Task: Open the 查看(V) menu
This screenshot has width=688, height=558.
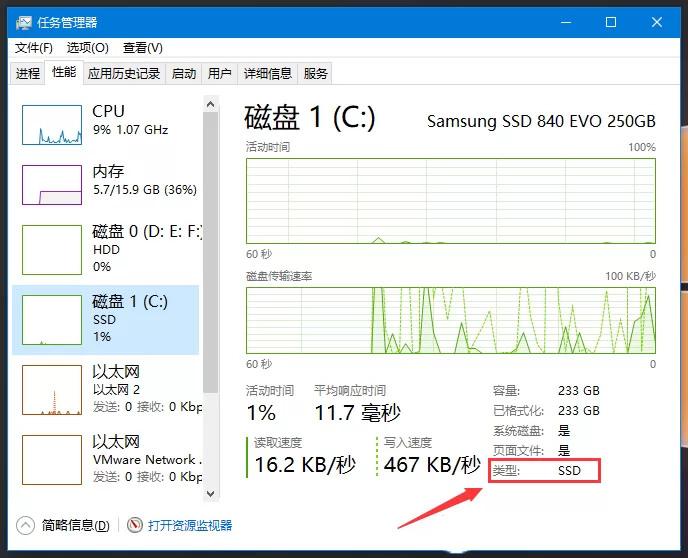Action: pyautogui.click(x=143, y=48)
